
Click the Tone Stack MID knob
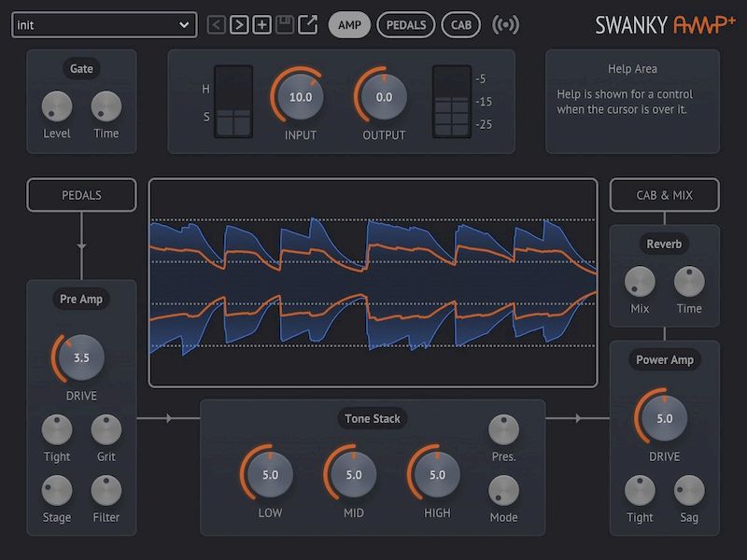click(352, 474)
